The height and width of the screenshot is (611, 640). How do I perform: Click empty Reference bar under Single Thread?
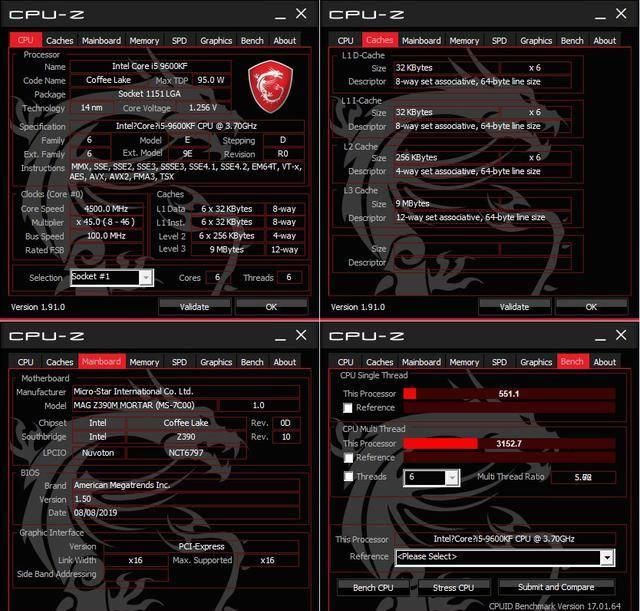tap(509, 407)
